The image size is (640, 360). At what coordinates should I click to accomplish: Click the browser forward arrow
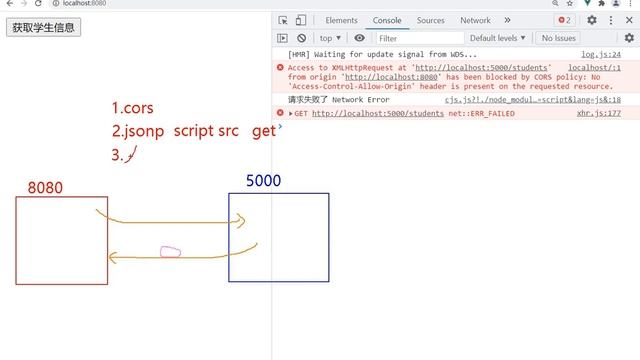[x=24, y=3]
